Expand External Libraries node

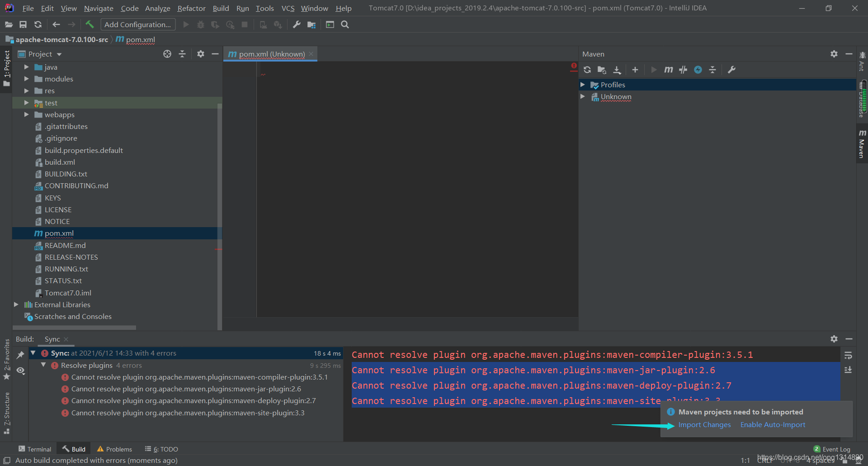click(x=16, y=304)
